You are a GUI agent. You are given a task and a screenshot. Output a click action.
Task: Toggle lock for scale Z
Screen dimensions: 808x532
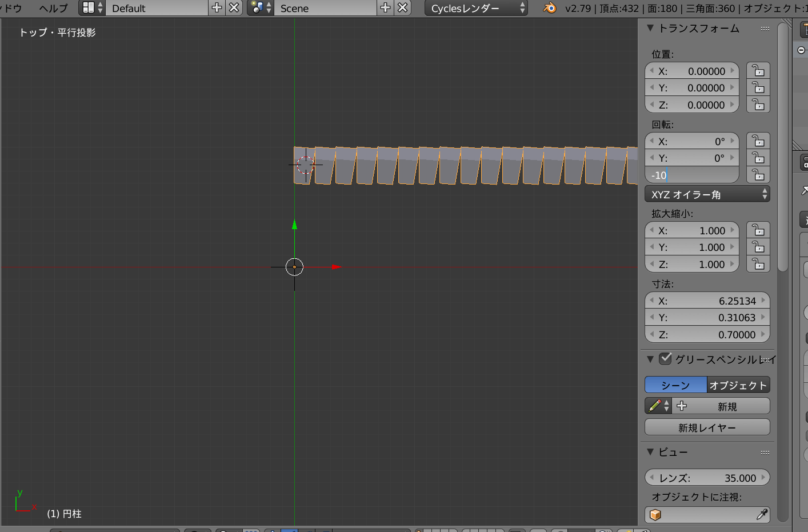(x=758, y=264)
